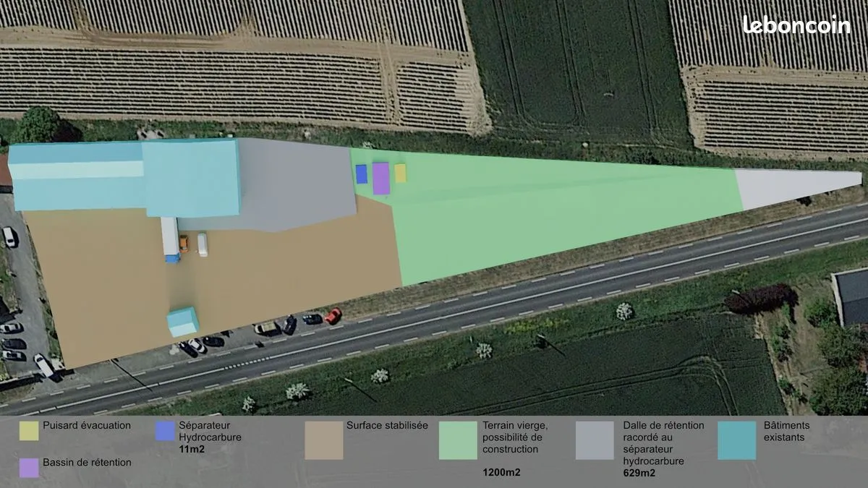This screenshot has width=868, height=488.
Task: Click the blue Séparateur Hydrocarbure legend swatch
Action: [165, 431]
